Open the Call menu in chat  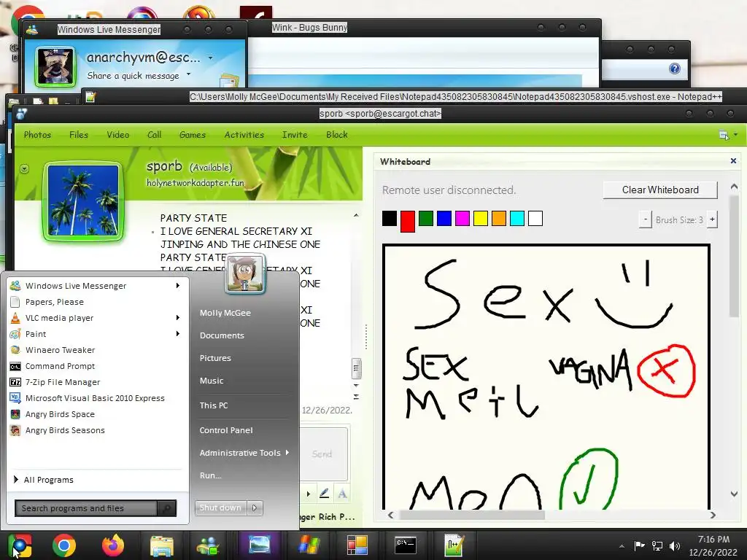[x=154, y=135]
